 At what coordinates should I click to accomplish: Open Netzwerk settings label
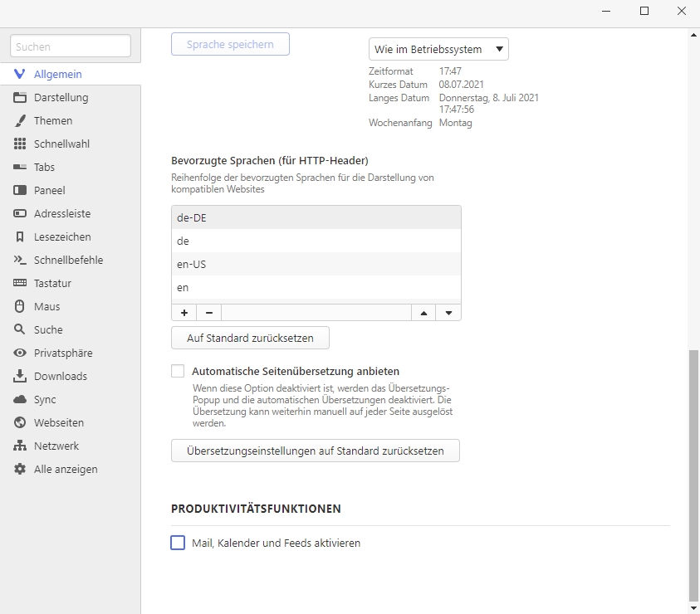[x=56, y=446]
